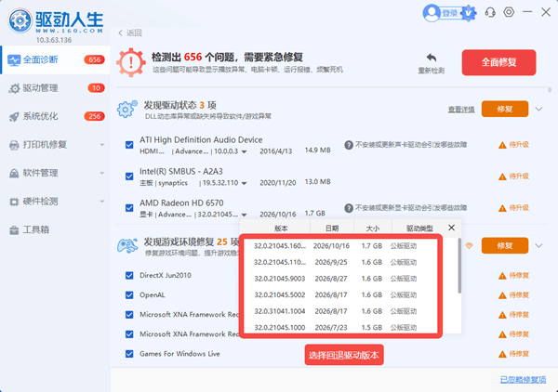Click the 驱动人生 gear logo
Image resolution: width=558 pixels, height=392 pixels.
coord(20,20)
